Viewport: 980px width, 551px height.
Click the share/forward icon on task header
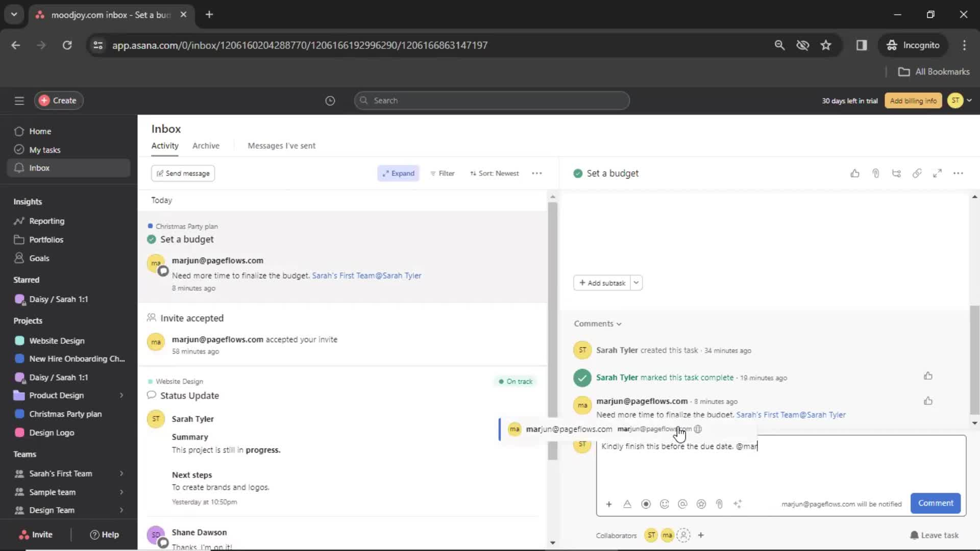(x=896, y=173)
